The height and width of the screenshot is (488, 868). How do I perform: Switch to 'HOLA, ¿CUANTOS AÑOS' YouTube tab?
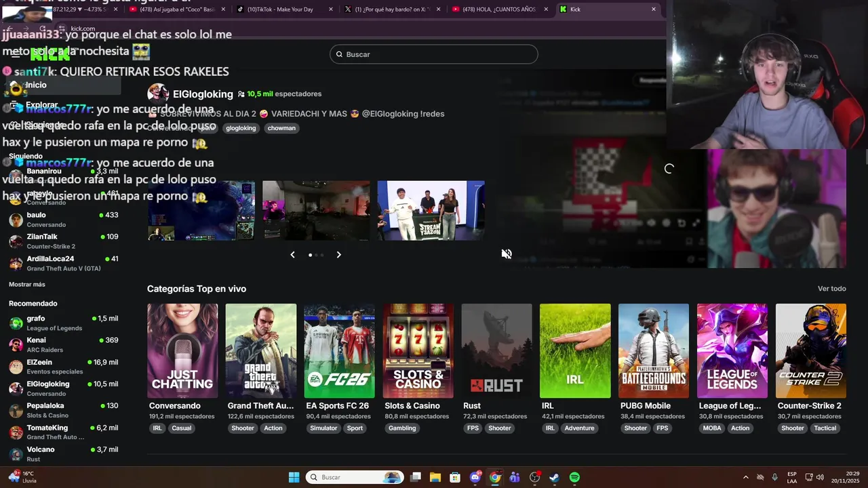pos(499,9)
